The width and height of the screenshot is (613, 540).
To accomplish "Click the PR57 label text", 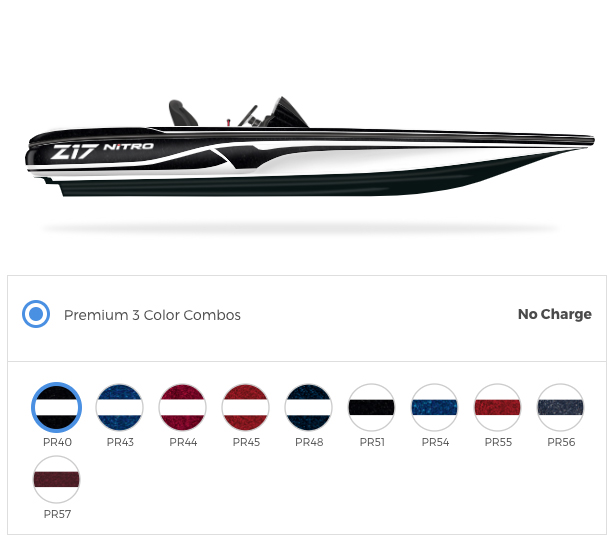I will [x=57, y=514].
